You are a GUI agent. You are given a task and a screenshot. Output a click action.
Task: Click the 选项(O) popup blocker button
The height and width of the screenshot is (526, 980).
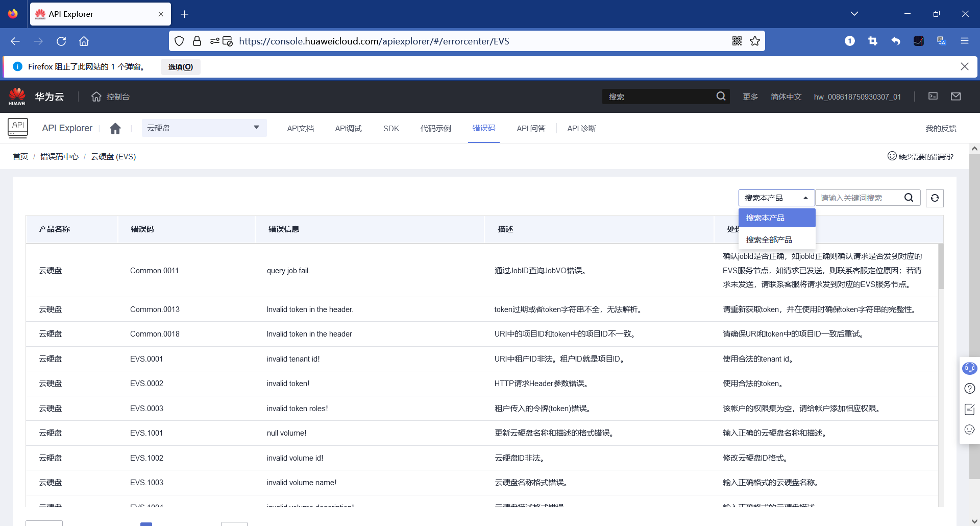pyautogui.click(x=180, y=66)
